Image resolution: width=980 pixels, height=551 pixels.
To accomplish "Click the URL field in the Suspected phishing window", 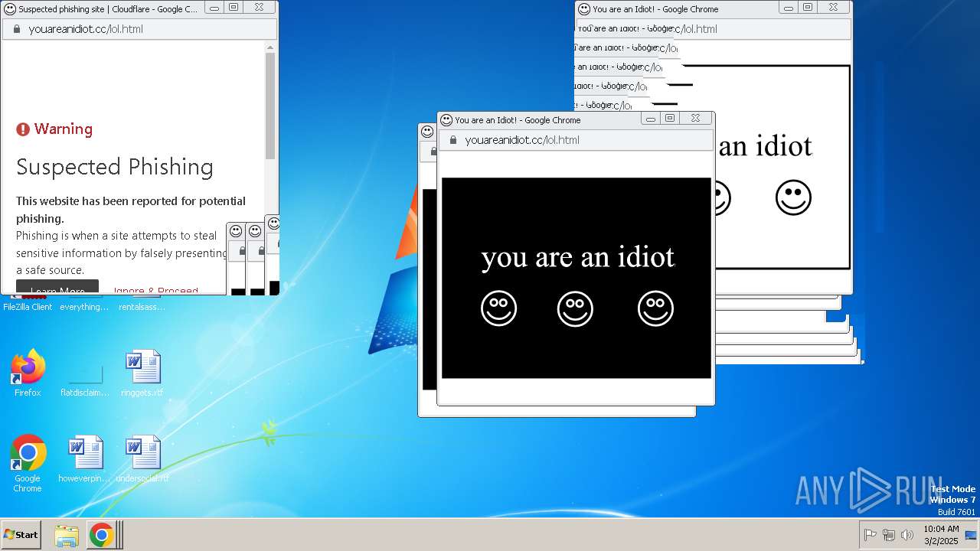I will tap(139, 29).
